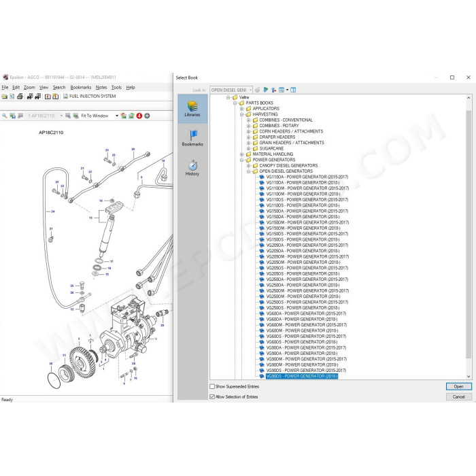Click the scroll-up arrow of the tree list
Viewport: 476px width, 476px height.
coord(469,98)
